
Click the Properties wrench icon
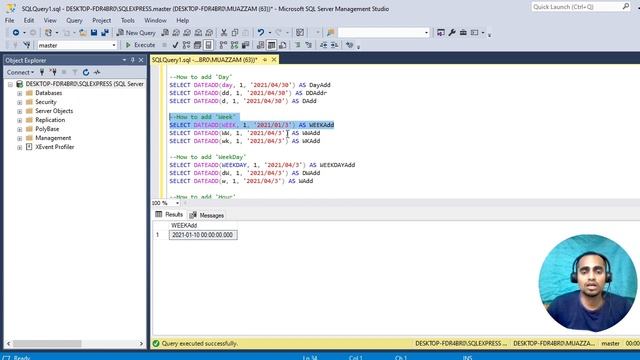[x=452, y=33]
